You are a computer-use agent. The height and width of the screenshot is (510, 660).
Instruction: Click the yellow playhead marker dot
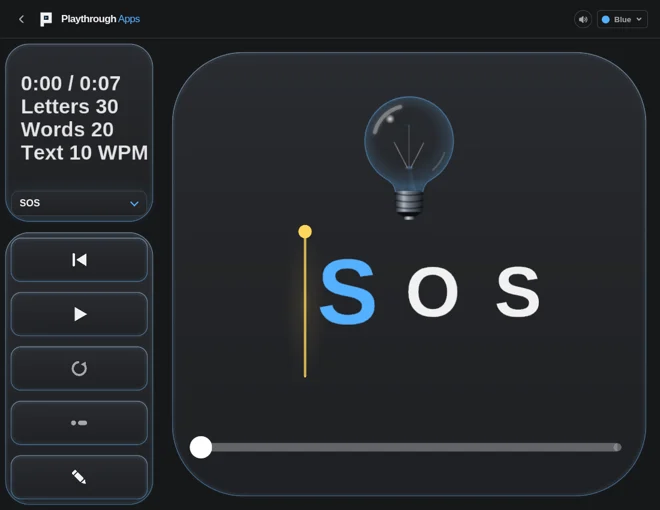(x=305, y=231)
